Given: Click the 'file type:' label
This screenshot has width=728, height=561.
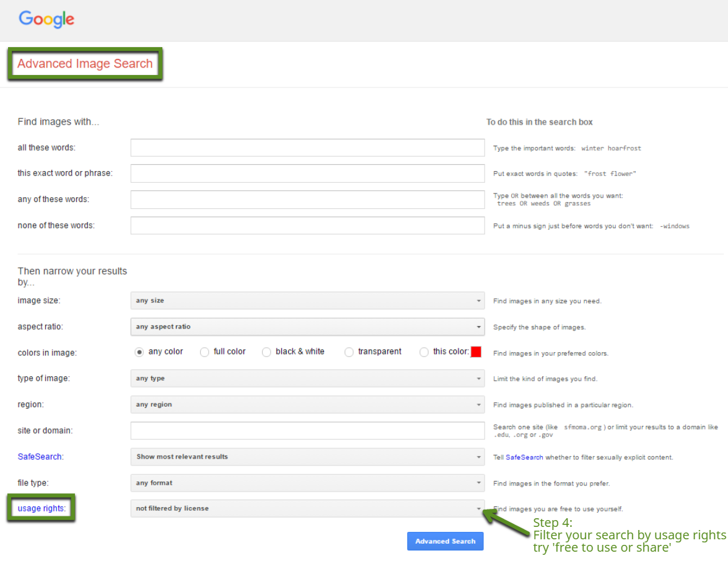Looking at the screenshot, I should (33, 483).
